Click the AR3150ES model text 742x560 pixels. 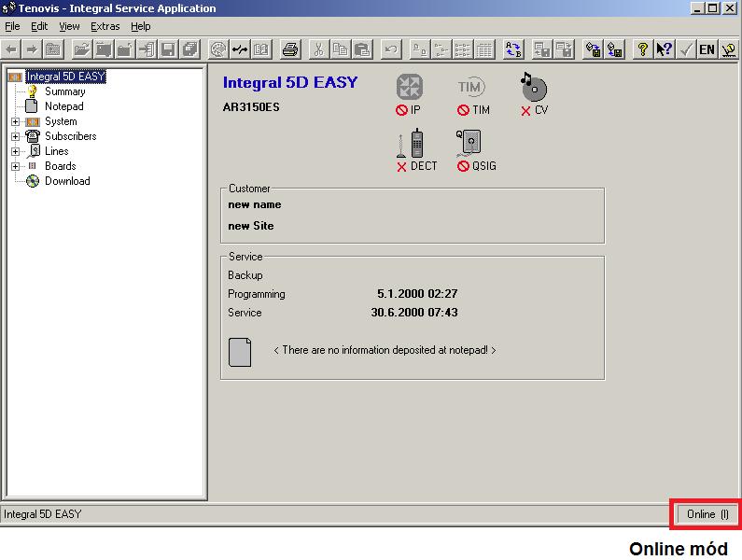coord(251,107)
